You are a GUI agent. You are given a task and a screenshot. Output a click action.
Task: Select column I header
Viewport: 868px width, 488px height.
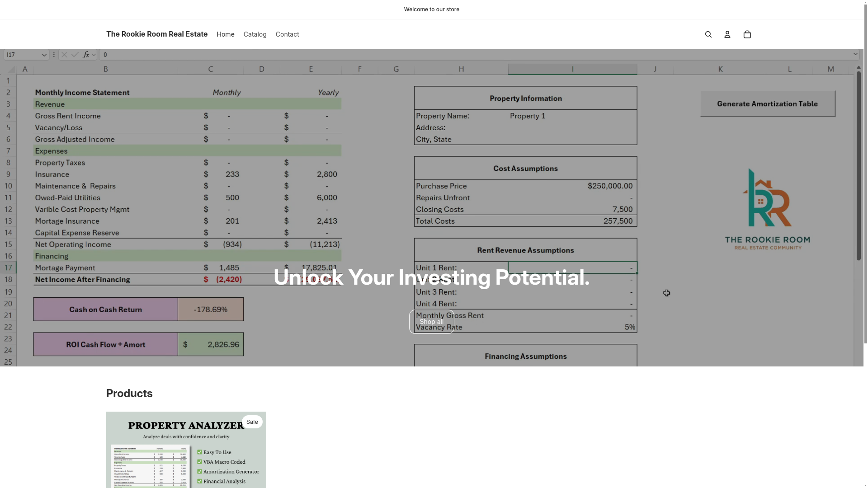(x=572, y=69)
